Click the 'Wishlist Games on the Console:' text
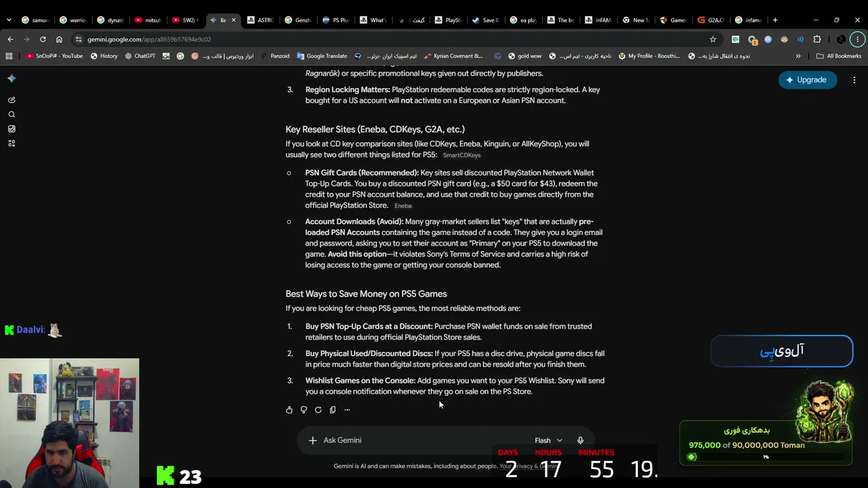This screenshot has width=868, height=488. (360, 381)
